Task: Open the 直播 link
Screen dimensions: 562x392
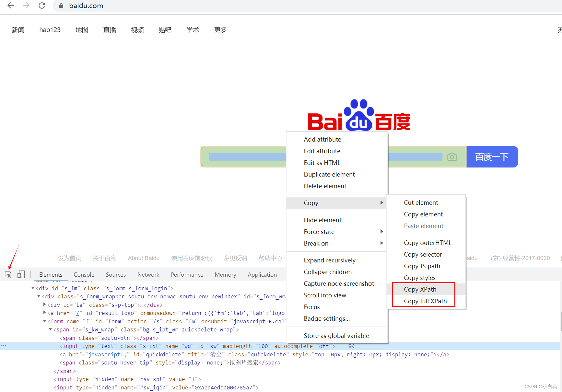Action: [110, 30]
